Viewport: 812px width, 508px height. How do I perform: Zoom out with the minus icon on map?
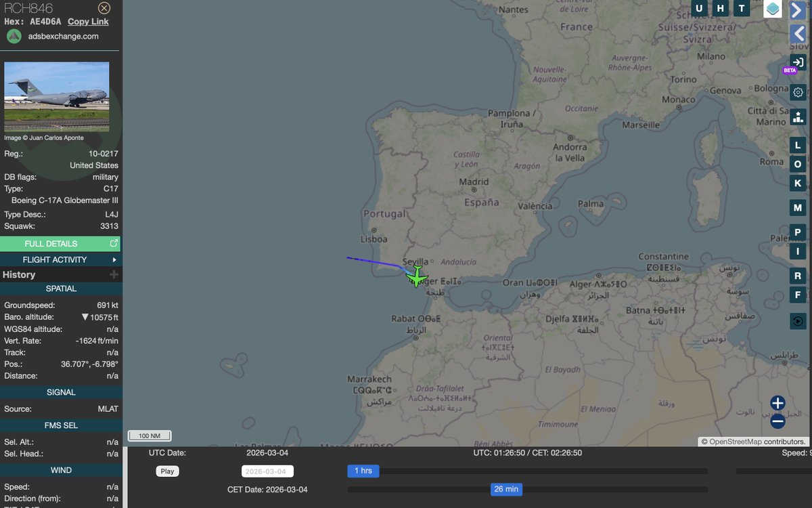pos(777,421)
